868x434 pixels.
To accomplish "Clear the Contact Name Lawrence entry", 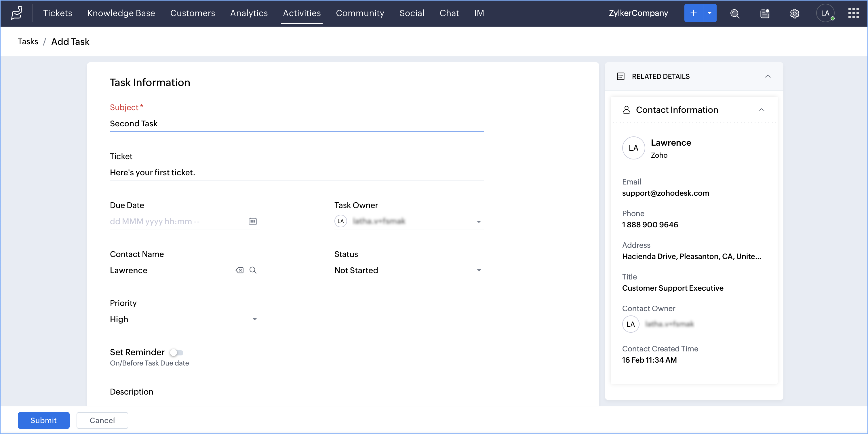I will pos(239,270).
